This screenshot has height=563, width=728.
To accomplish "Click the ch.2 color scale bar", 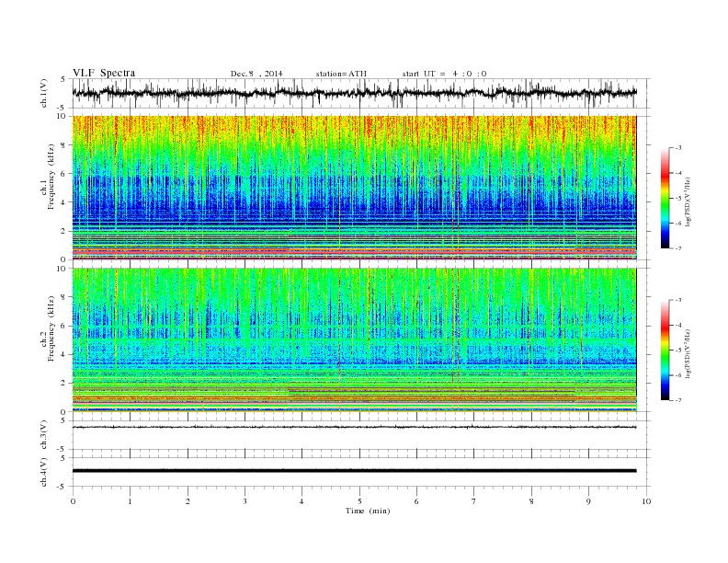I will click(x=665, y=350).
